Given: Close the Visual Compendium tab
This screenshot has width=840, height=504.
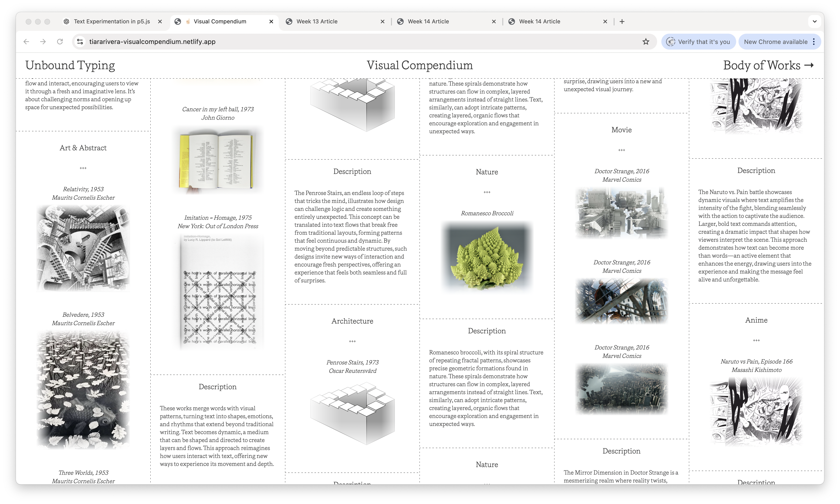Looking at the screenshot, I should tap(271, 22).
